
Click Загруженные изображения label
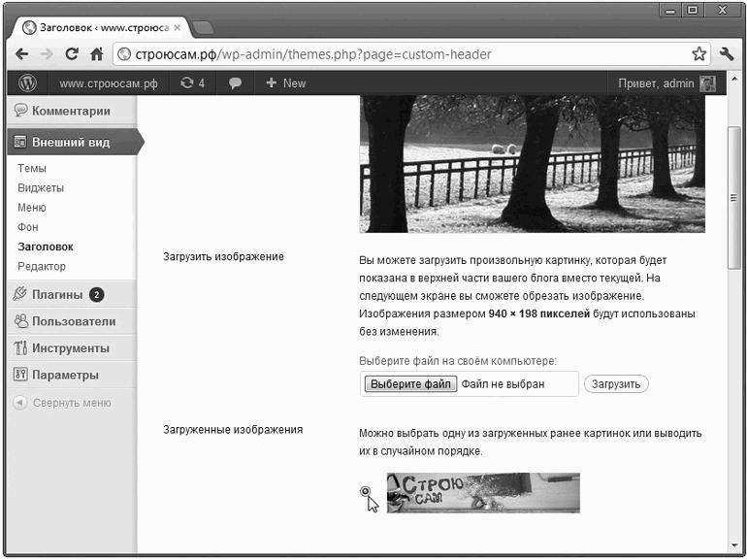[x=233, y=429]
